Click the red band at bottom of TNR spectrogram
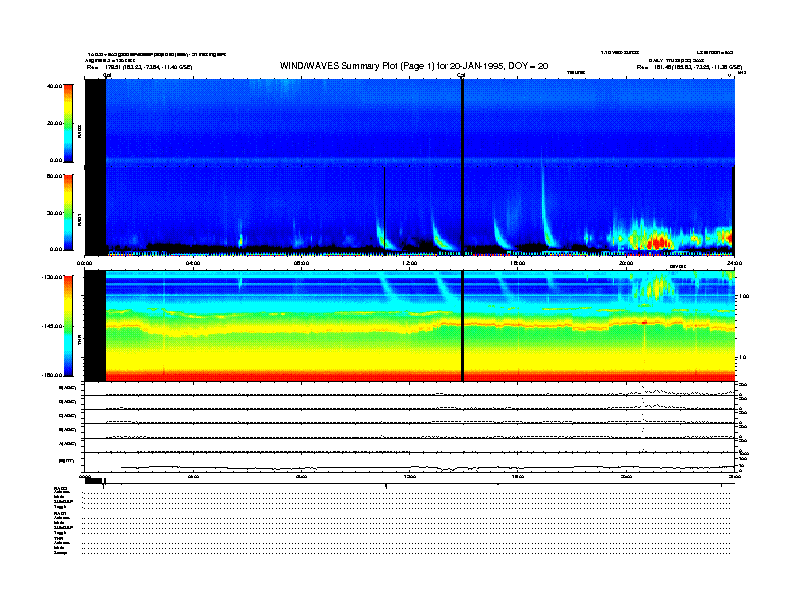This screenshot has width=792, height=612. [x=419, y=376]
